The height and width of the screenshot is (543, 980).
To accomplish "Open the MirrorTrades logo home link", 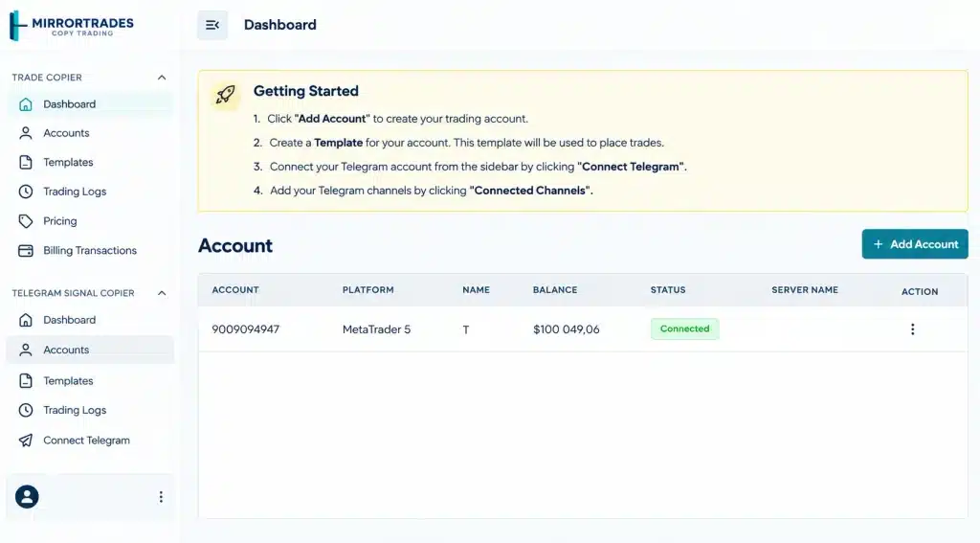I will click(71, 26).
